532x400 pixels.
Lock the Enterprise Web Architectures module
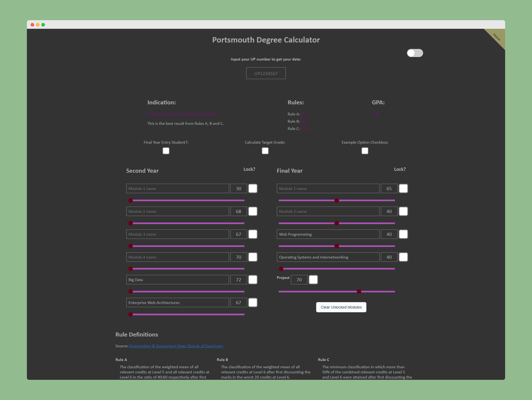(x=253, y=303)
